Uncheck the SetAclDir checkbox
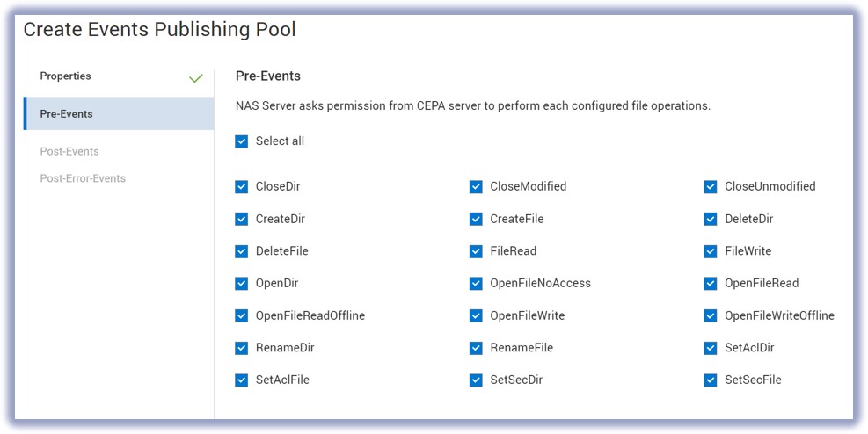 (x=711, y=348)
